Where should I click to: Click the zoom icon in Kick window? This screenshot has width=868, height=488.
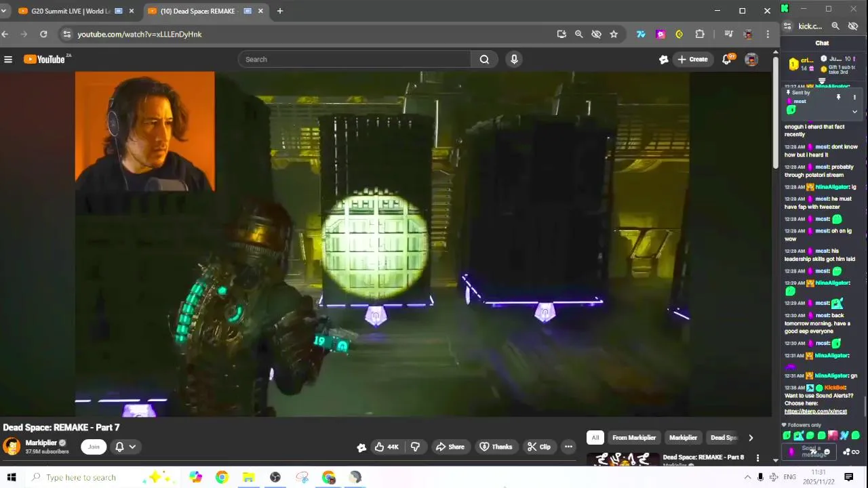835,26
